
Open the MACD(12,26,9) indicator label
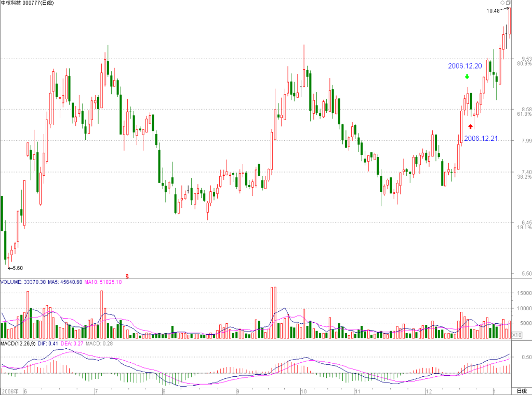click(x=18, y=344)
